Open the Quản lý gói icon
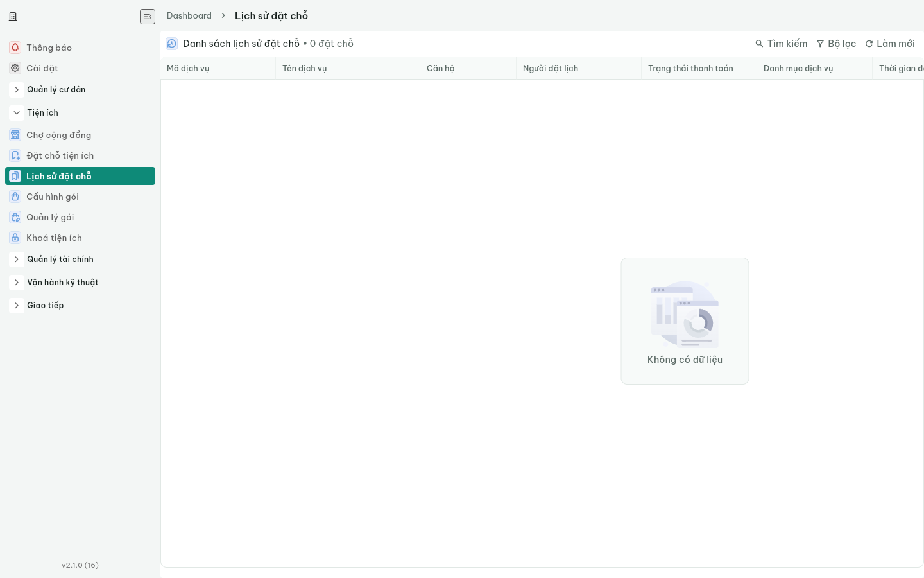Image resolution: width=924 pixels, height=578 pixels. click(x=15, y=217)
